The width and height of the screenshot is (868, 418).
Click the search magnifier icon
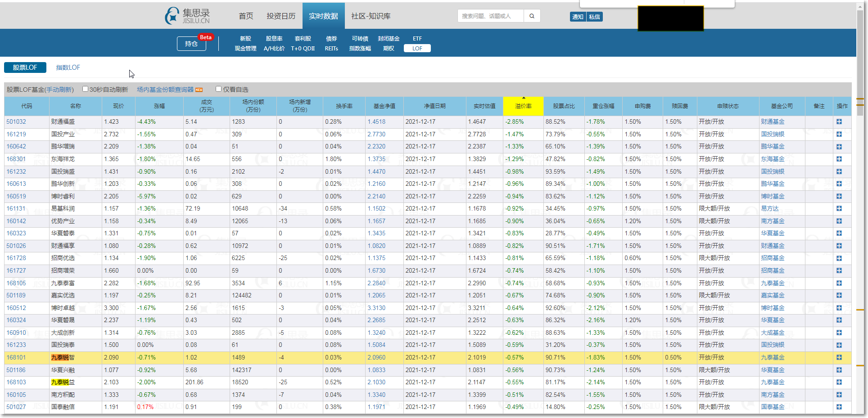(532, 16)
